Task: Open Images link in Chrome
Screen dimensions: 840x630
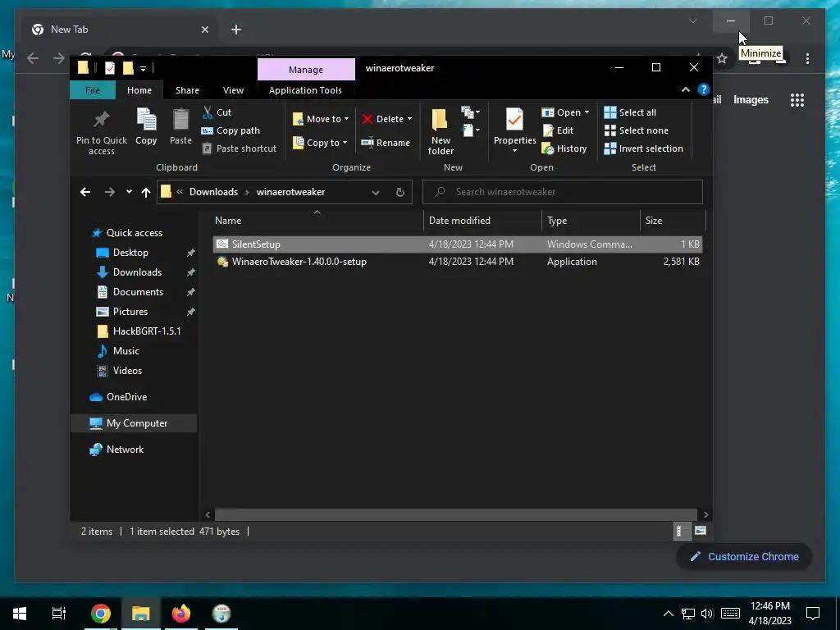Action: 751,99
